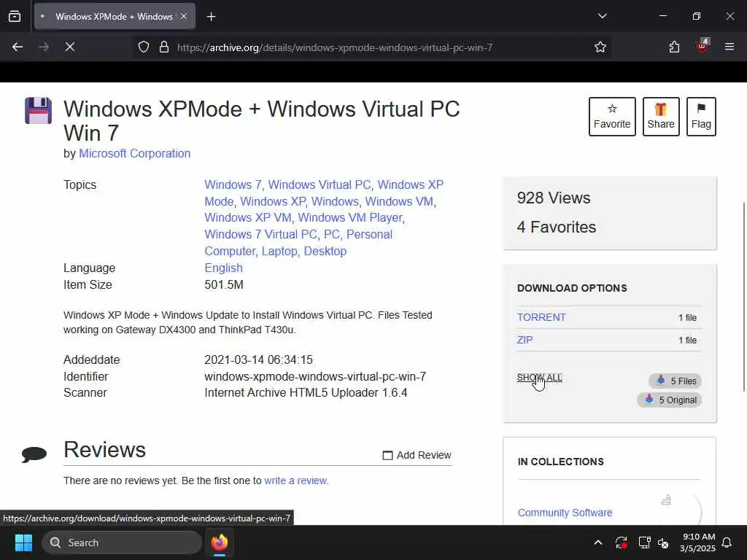
Task: Click the 928 Views text
Action: click(x=554, y=198)
